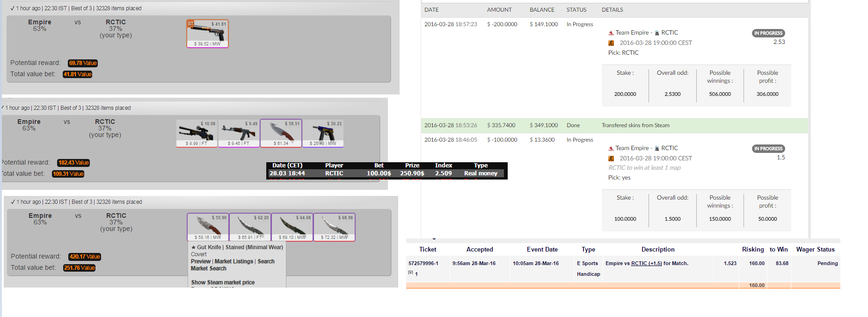The height and width of the screenshot is (317, 868).
Task: Click the 2016-03-28 18:46:05 date cell
Action: [451, 140]
